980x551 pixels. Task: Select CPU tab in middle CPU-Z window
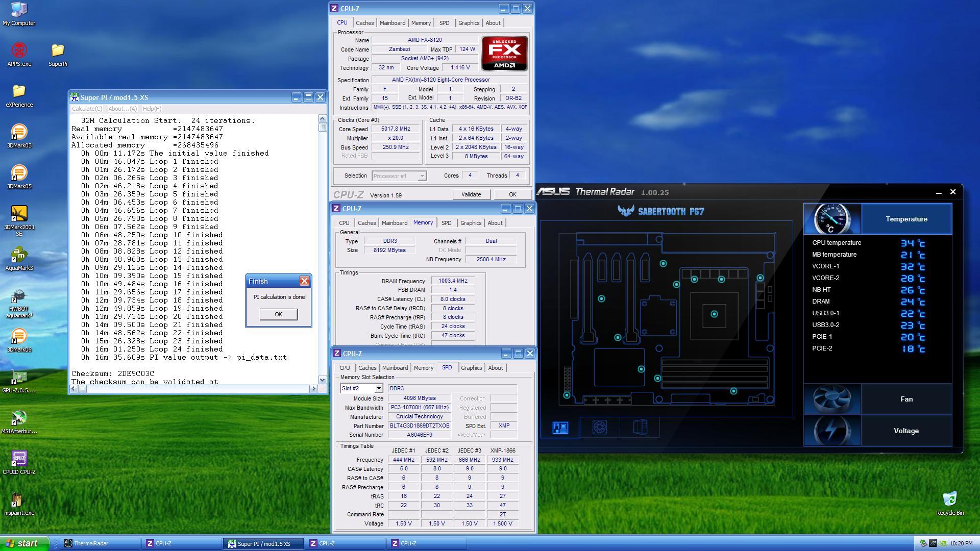click(344, 223)
